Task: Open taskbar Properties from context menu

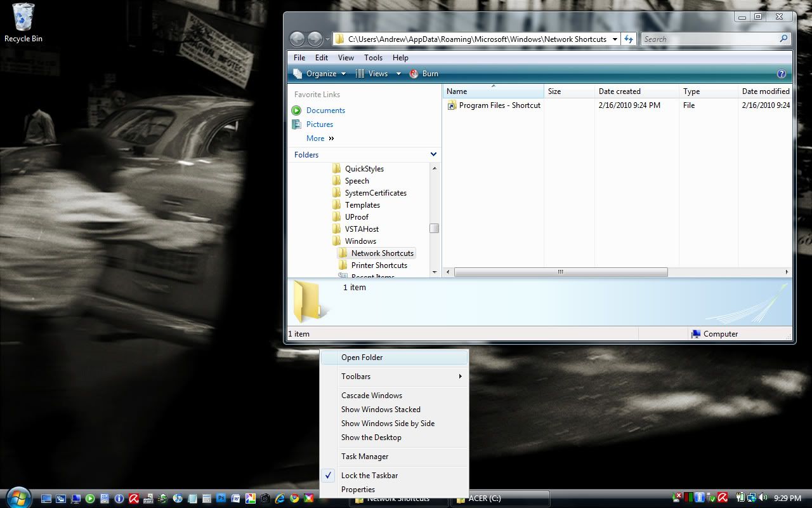Action: [x=395, y=490]
